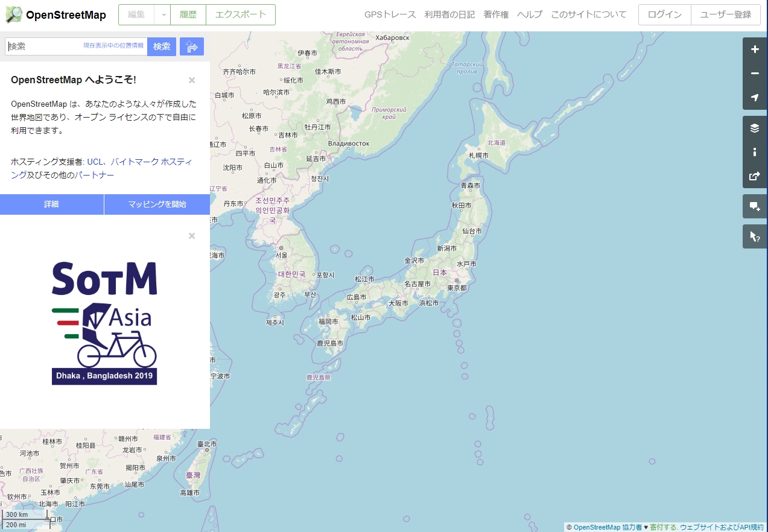The width and height of the screenshot is (768, 532).
Task: Click the 仙台市 label on map
Action: click(x=472, y=231)
